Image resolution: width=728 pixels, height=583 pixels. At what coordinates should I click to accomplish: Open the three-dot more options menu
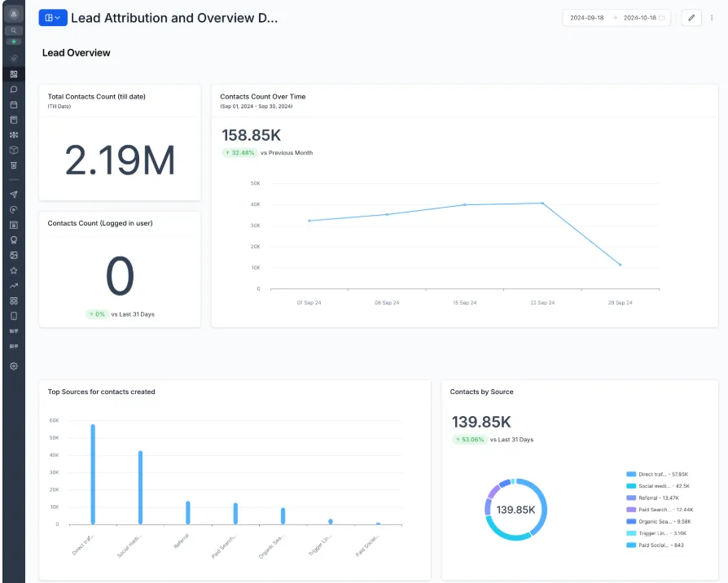point(712,18)
